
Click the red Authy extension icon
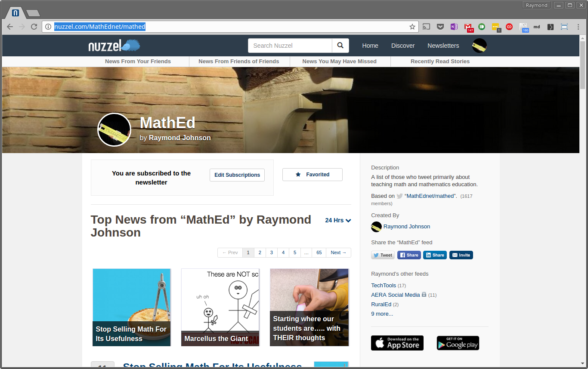[509, 27]
